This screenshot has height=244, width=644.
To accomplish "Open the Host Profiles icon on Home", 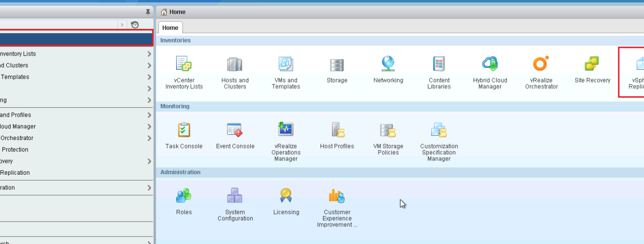I will [x=337, y=130].
